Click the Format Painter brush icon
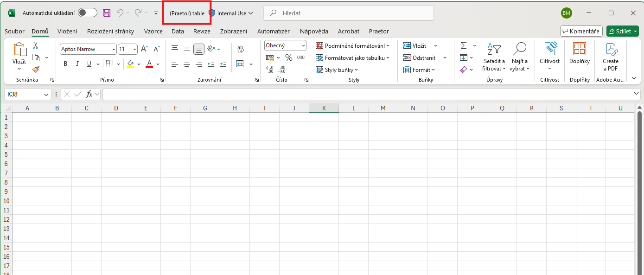644x275 pixels. 36,69
